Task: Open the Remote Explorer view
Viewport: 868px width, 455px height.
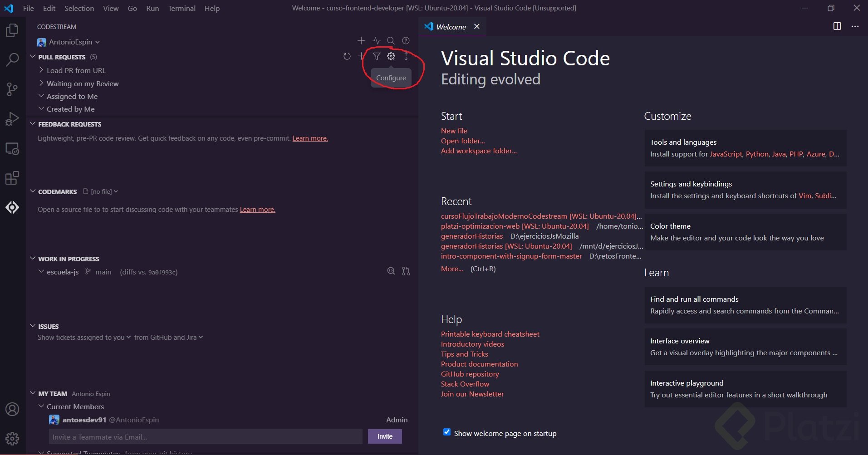Action: (x=12, y=149)
